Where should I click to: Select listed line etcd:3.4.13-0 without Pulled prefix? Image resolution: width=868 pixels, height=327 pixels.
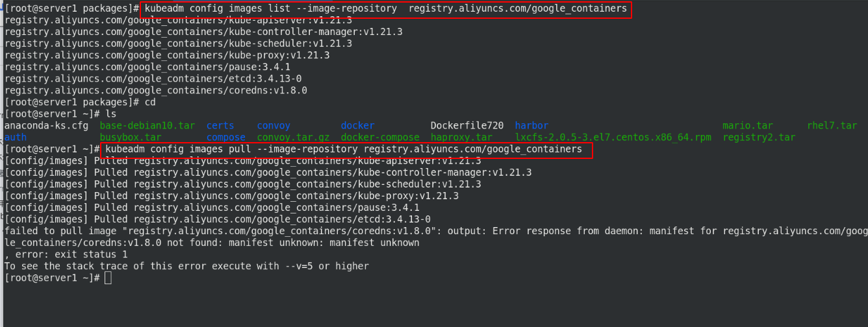pos(153,79)
